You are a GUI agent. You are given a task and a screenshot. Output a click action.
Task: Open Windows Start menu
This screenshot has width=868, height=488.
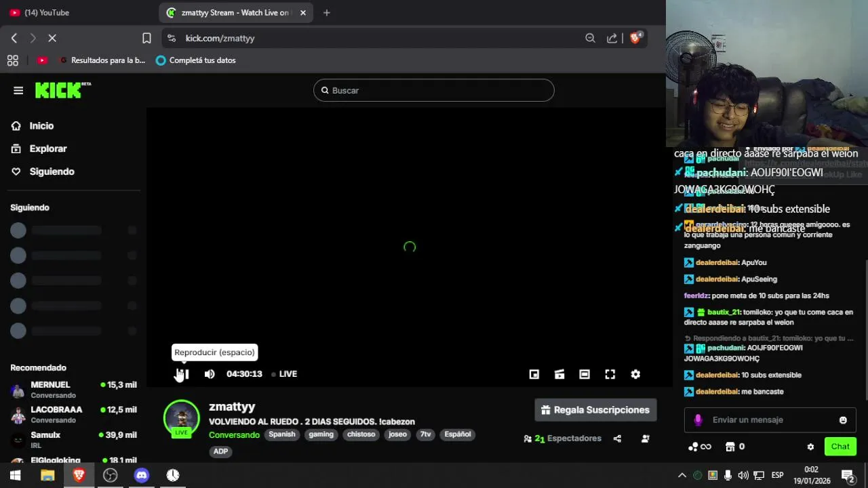pyautogui.click(x=15, y=475)
